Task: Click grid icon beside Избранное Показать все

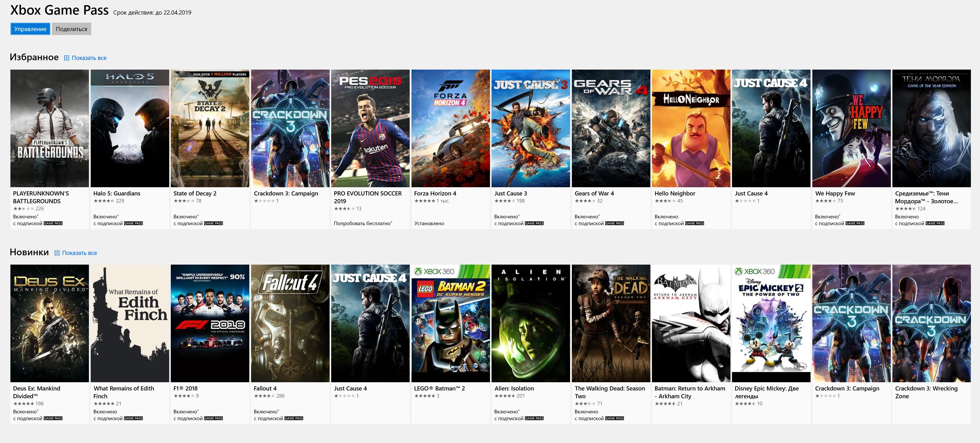Action: point(67,58)
